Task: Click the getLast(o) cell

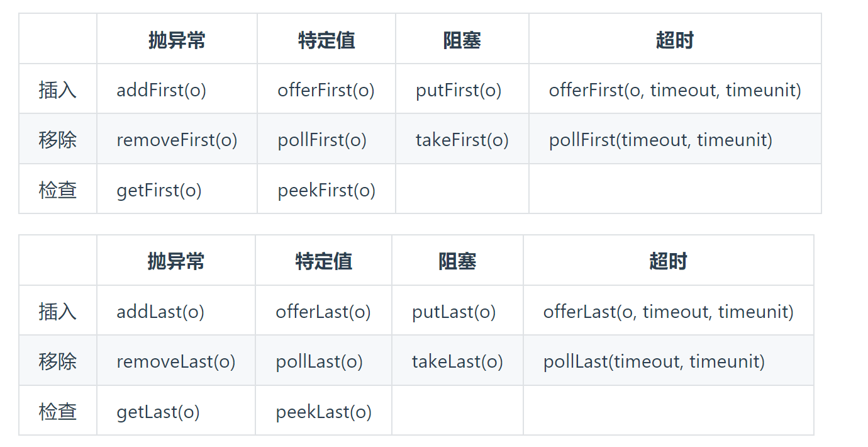Action: (x=158, y=412)
